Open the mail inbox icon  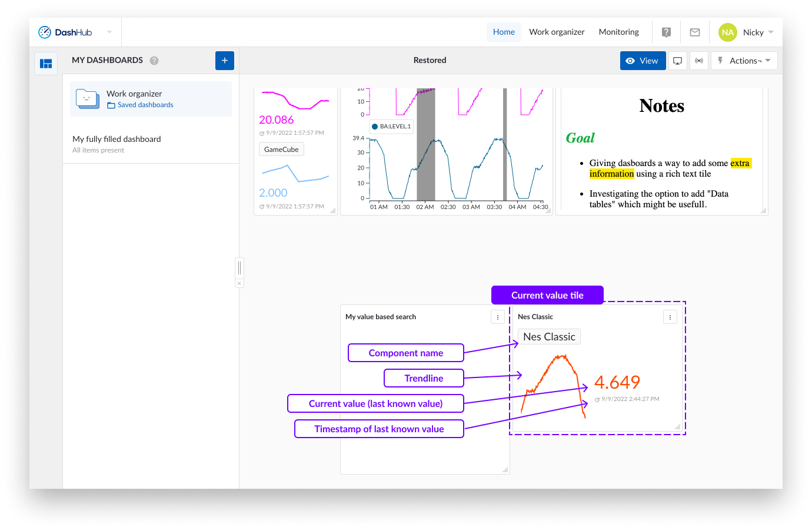click(695, 32)
